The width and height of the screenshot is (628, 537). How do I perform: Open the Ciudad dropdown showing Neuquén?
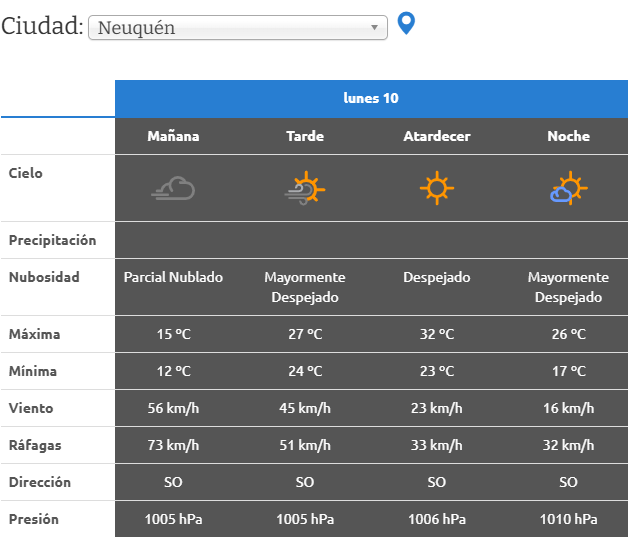click(238, 28)
